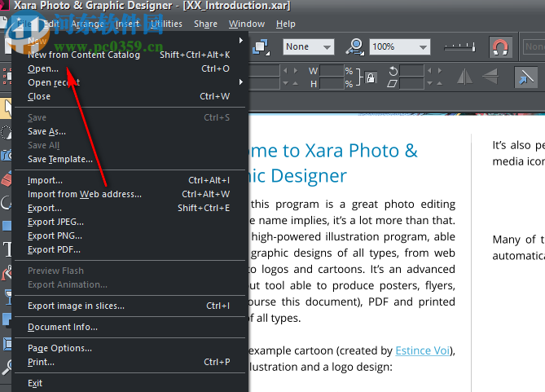
Task: Click Exit in the File menu
Action: coord(129,383)
